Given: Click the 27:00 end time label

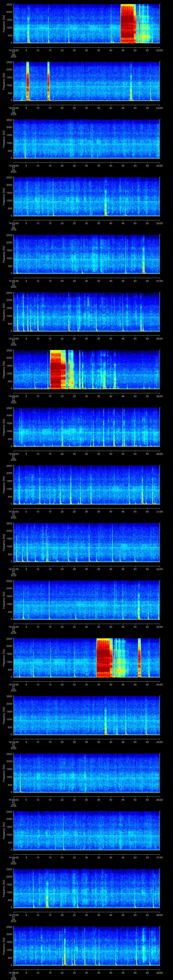Looking at the screenshot, I should click(x=159, y=281).
